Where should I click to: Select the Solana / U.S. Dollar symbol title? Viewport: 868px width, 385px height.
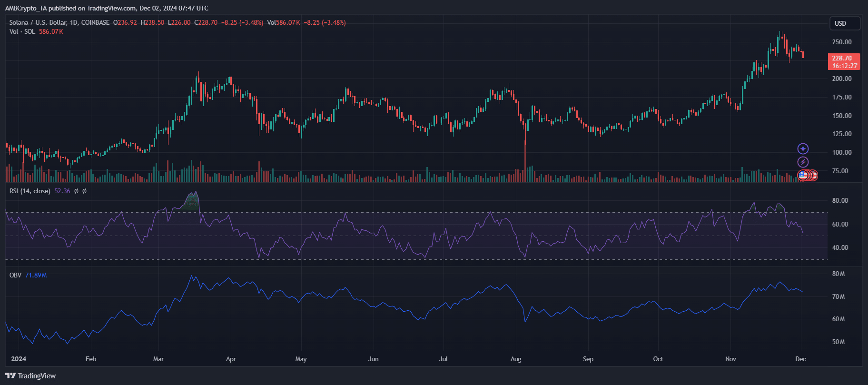(x=59, y=22)
